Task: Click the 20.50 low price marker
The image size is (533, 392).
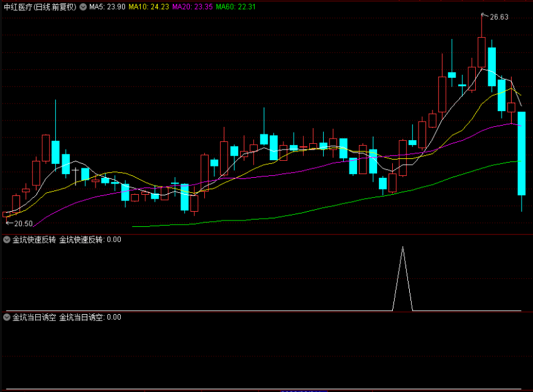Action: pyautogui.click(x=23, y=224)
